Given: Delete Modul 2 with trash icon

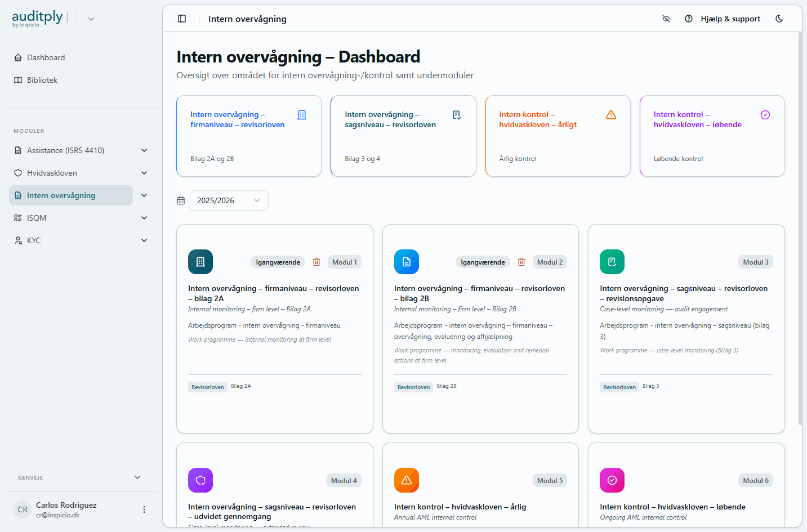Looking at the screenshot, I should coord(521,262).
